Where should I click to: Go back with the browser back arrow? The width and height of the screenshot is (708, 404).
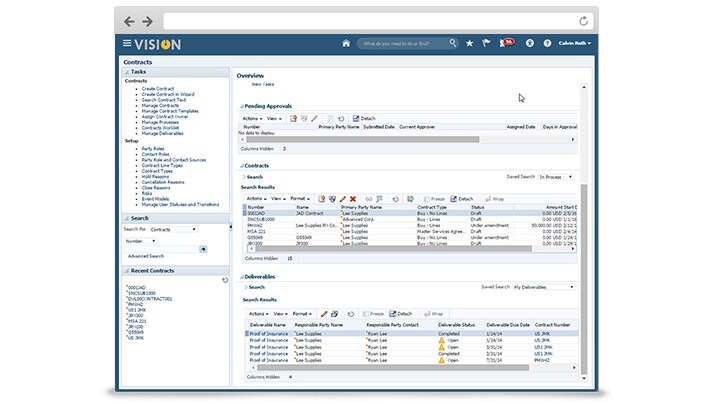(130, 20)
